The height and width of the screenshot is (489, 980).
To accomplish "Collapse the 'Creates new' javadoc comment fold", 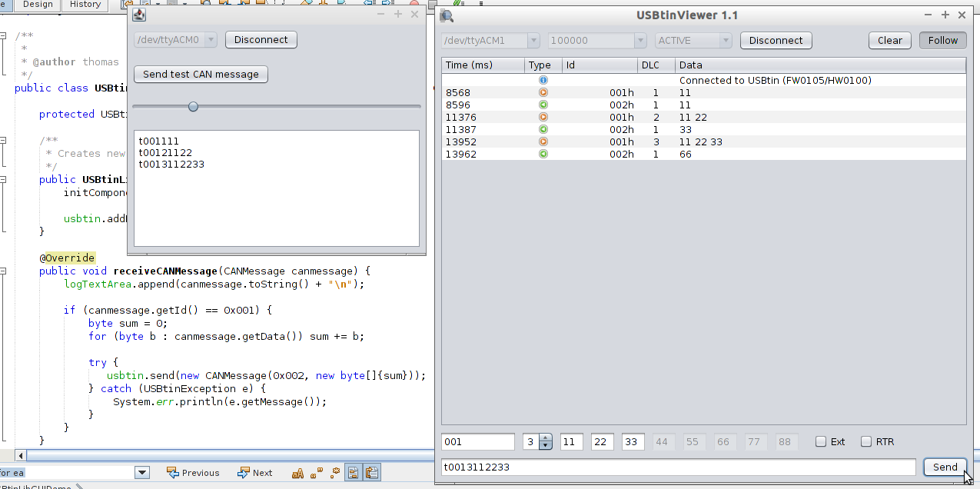I will click(5, 140).
